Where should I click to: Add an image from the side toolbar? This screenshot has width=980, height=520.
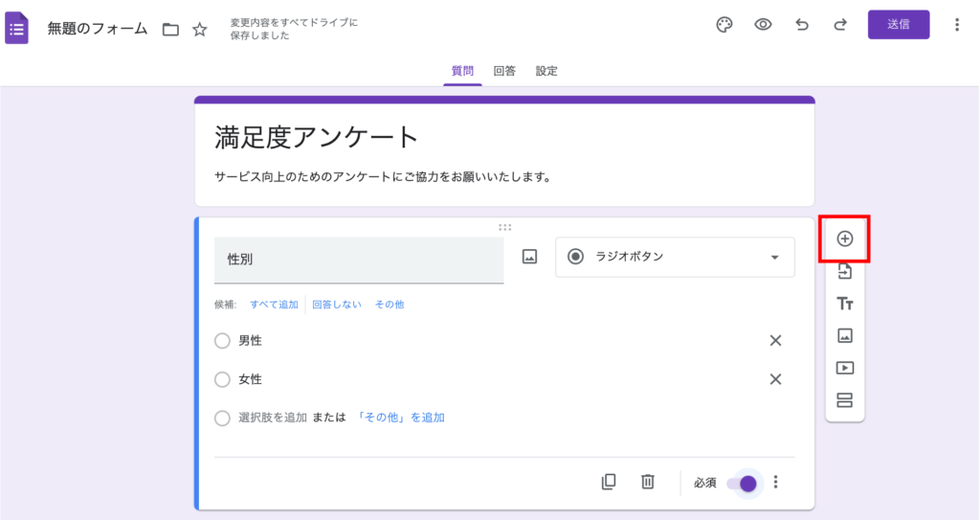[845, 335]
